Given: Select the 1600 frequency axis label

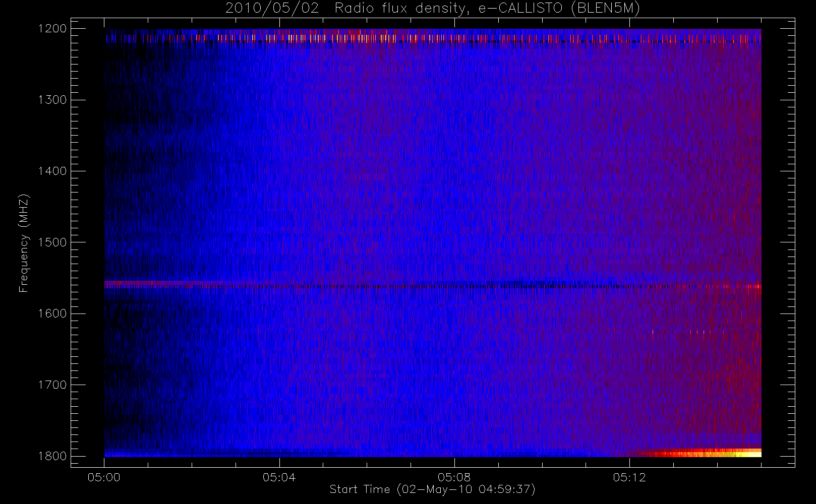Looking at the screenshot, I should click(52, 313).
